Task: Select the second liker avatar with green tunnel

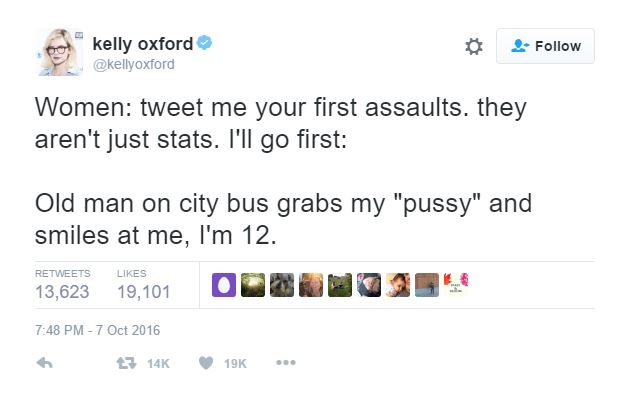Action: tap(253, 285)
